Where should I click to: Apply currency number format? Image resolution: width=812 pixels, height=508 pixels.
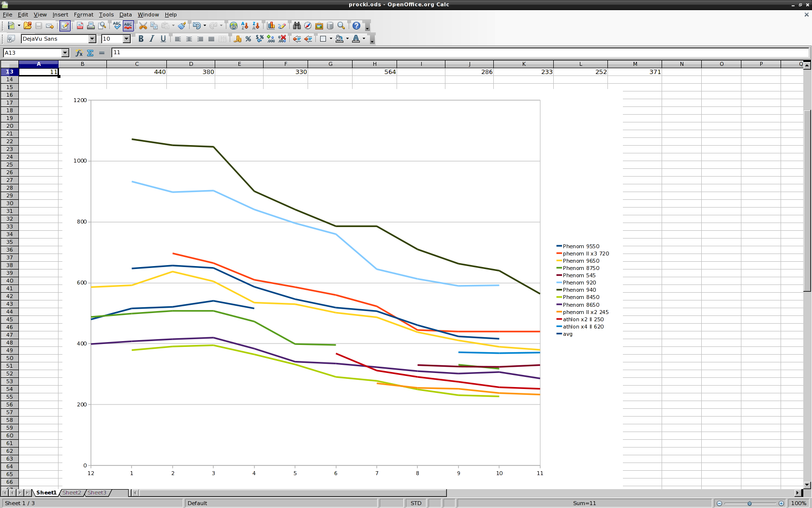(237, 39)
